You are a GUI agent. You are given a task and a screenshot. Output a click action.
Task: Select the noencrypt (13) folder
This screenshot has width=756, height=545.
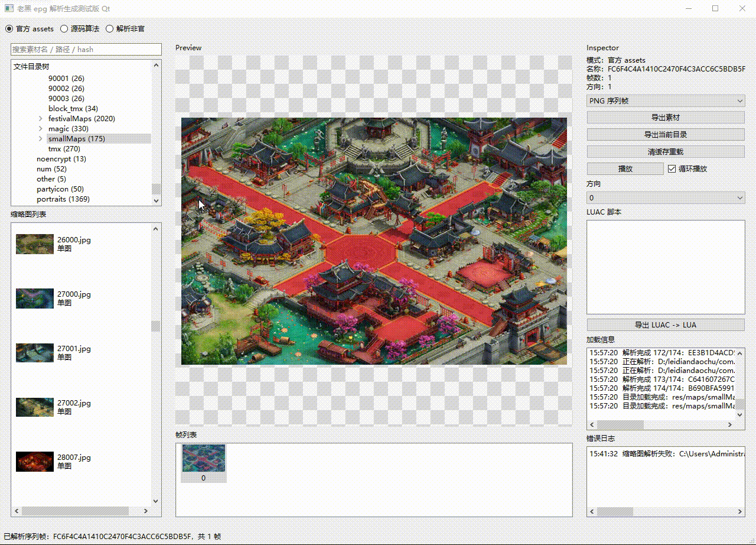tap(61, 159)
